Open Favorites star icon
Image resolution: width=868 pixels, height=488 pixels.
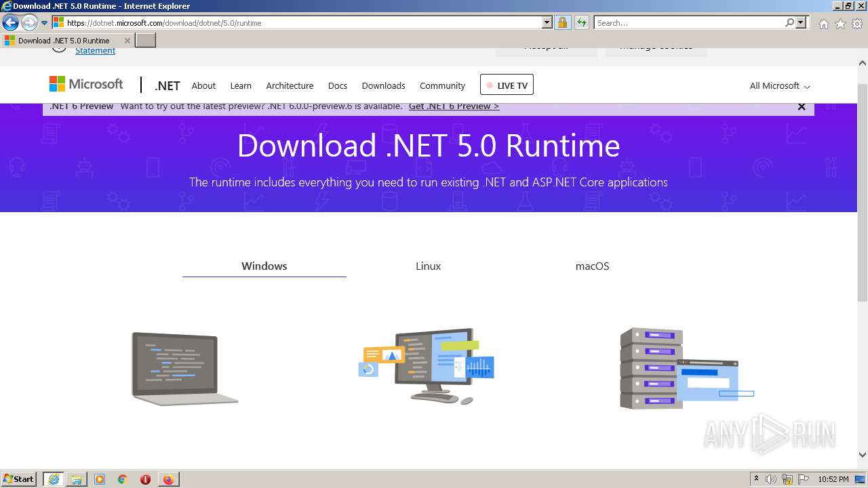click(x=840, y=24)
